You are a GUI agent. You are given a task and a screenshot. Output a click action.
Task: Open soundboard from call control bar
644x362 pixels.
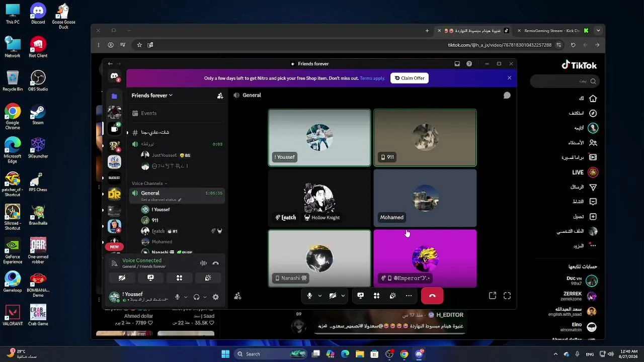(x=392, y=296)
